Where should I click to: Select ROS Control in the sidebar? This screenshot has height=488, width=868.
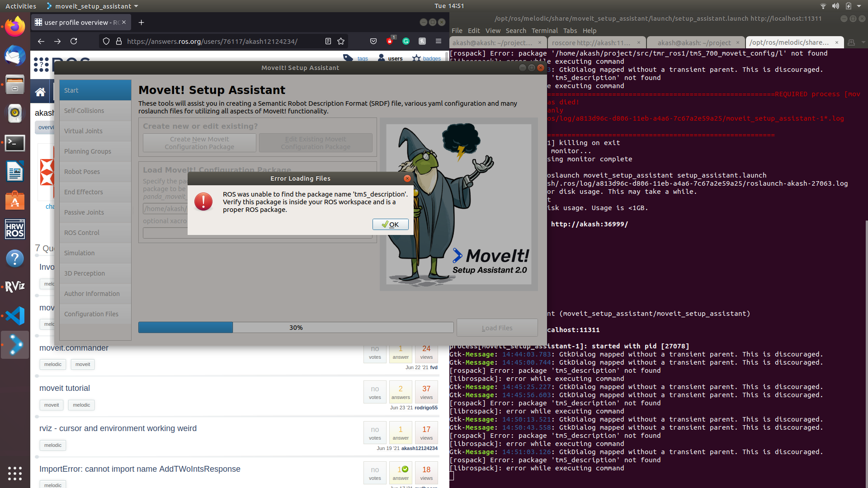click(95, 233)
